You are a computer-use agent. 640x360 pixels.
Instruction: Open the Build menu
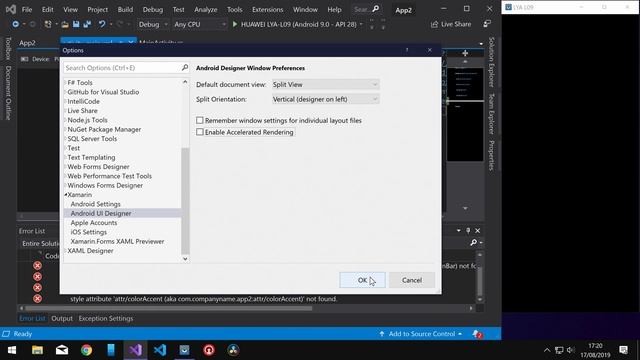125,9
